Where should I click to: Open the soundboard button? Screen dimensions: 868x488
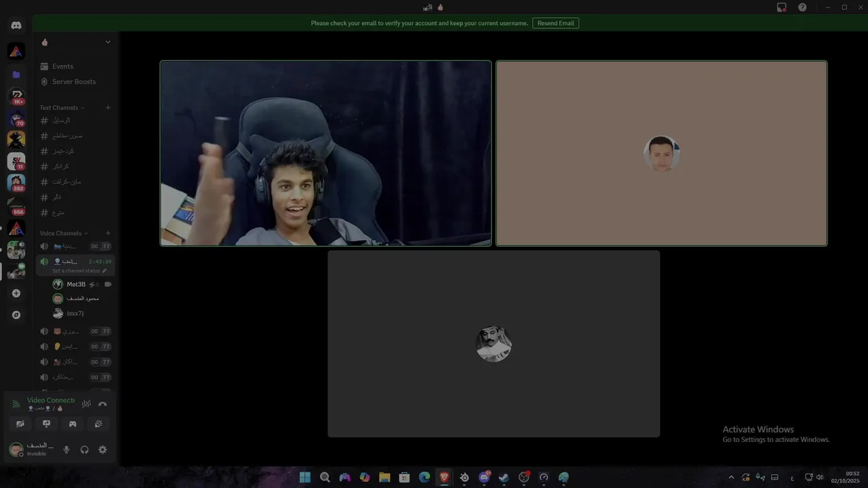(98, 424)
